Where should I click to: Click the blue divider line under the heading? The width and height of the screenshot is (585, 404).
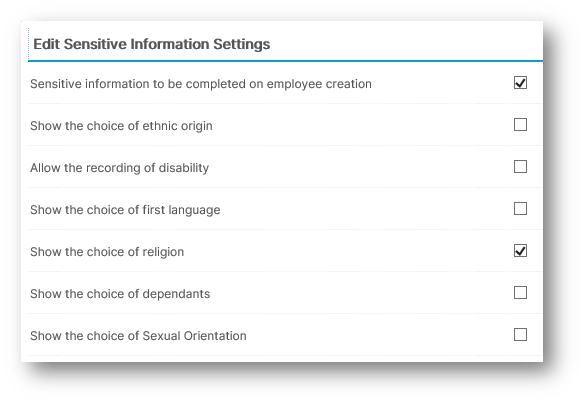point(285,61)
